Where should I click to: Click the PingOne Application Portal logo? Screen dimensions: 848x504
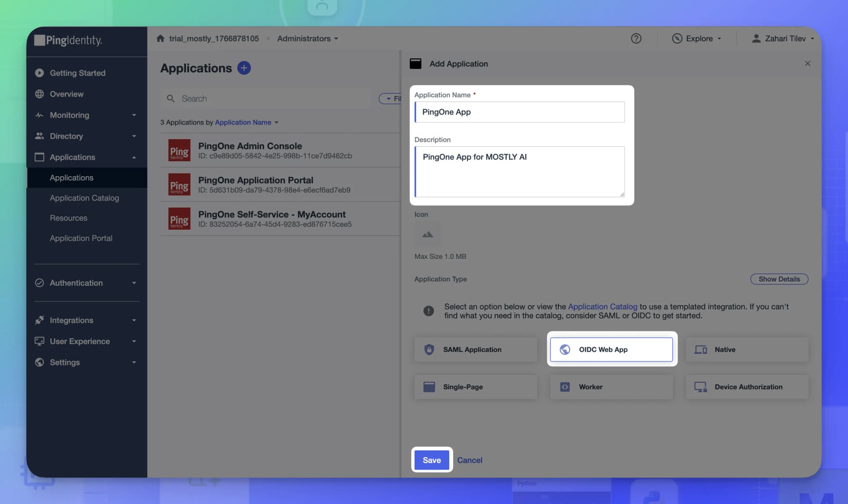[x=179, y=184]
